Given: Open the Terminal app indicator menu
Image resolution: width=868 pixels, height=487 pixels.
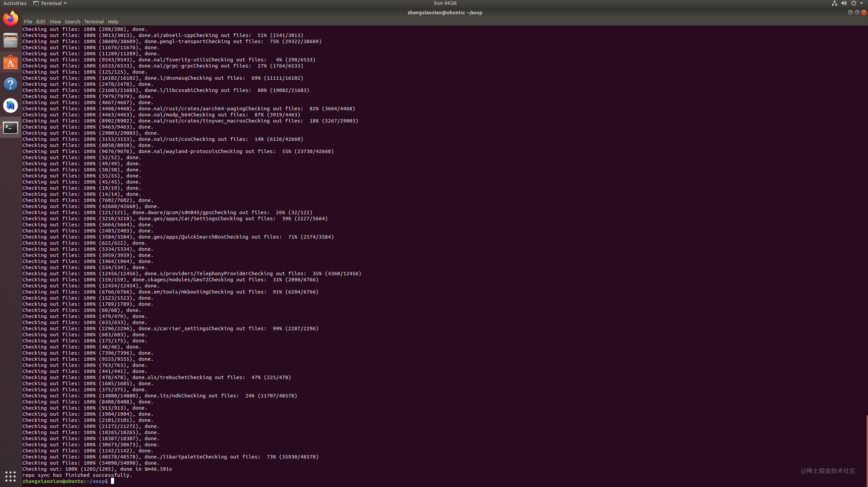Looking at the screenshot, I should pyautogui.click(x=50, y=3).
